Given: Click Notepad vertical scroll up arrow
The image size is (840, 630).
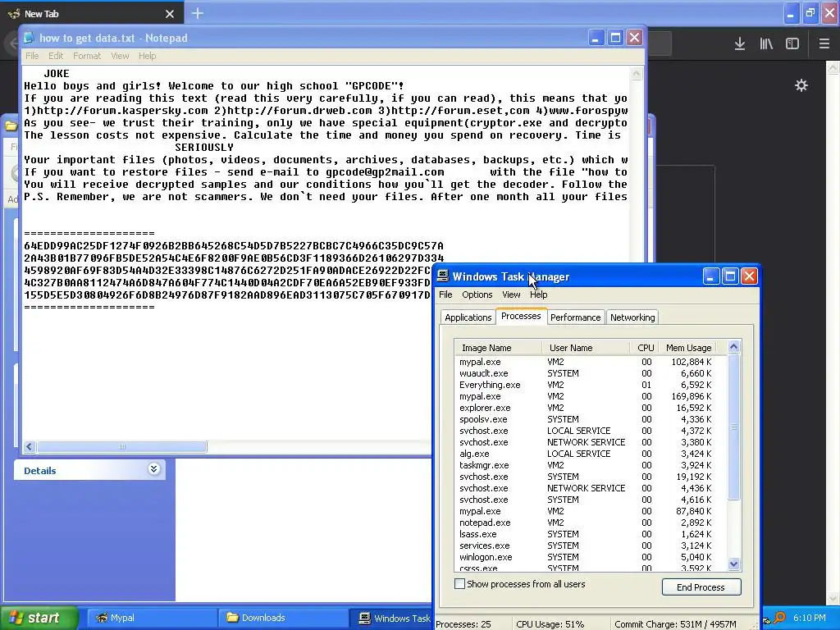Looking at the screenshot, I should coord(636,74).
